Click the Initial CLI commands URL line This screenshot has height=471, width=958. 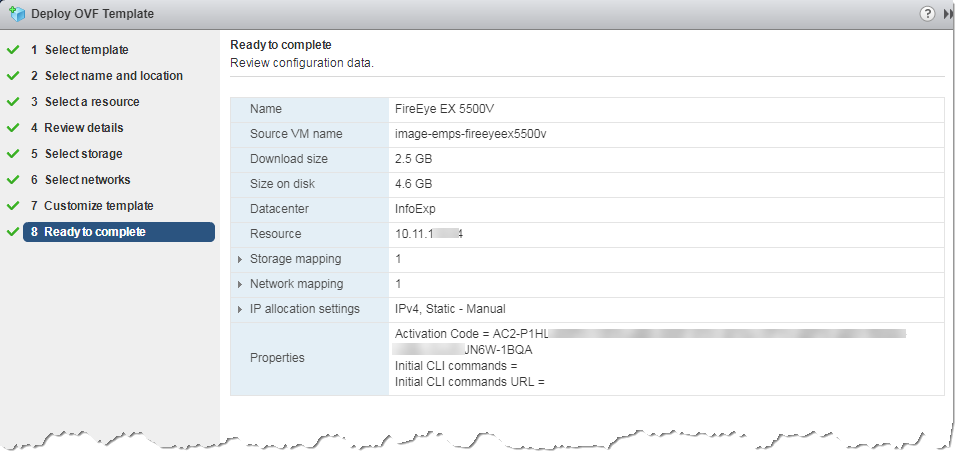(470, 382)
